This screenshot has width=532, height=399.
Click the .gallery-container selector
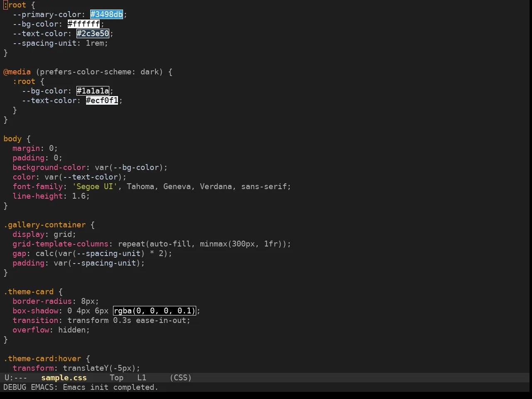44,225
